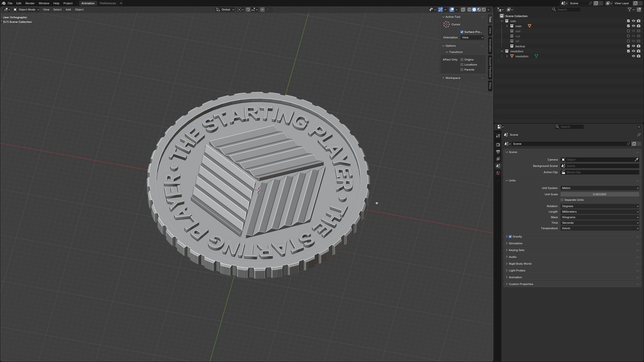Image resolution: width=644 pixels, height=362 pixels.
Task: Enable Affect Only Parents
Action: click(x=462, y=69)
